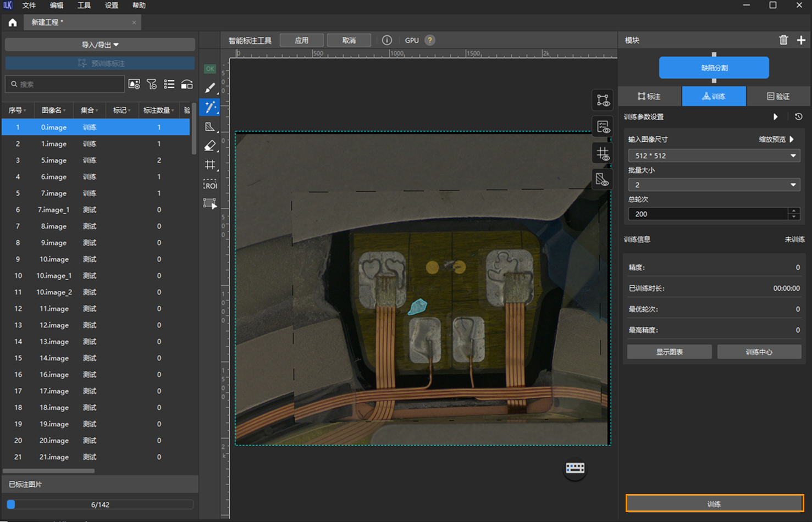The width and height of the screenshot is (812, 522).
Task: Toggle grid visibility button
Action: point(603,153)
